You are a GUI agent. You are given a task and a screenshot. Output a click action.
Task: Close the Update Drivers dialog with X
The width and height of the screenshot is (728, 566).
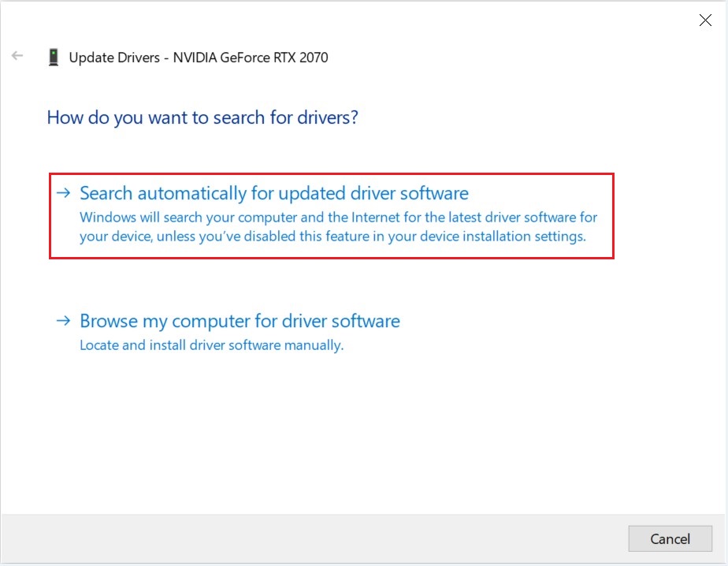pos(705,20)
